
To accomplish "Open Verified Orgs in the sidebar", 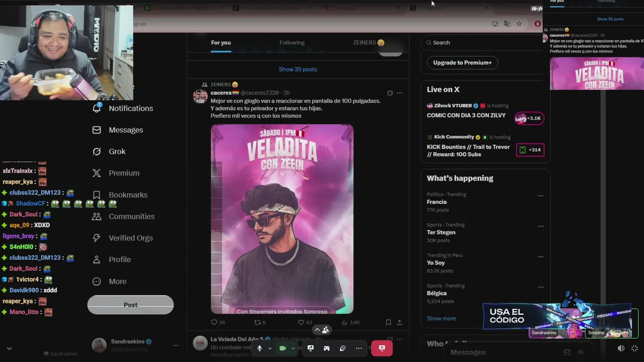I will [122, 238].
